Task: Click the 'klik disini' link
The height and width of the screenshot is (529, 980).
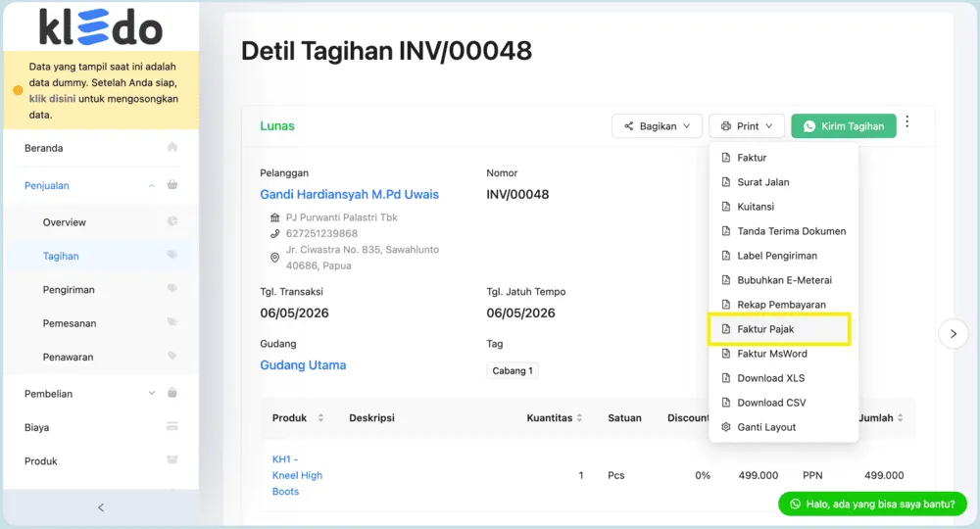Action: tap(53, 99)
